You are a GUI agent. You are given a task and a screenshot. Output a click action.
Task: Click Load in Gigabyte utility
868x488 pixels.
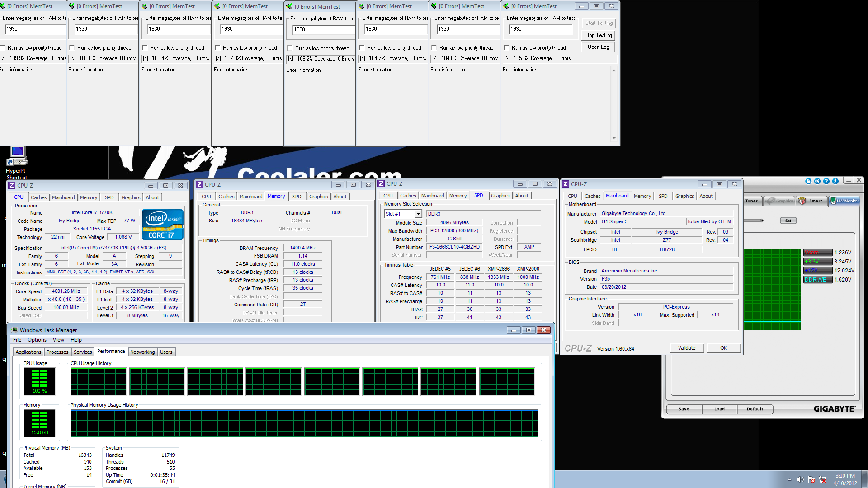click(719, 409)
